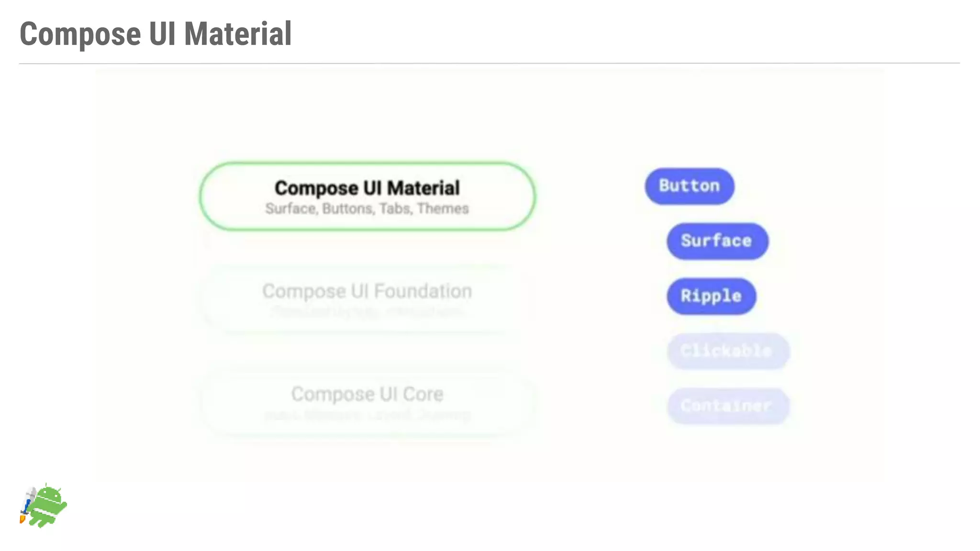980x551 pixels.
Task: Click the word "Tabs" in the Material subtitle
Action: [x=395, y=209]
